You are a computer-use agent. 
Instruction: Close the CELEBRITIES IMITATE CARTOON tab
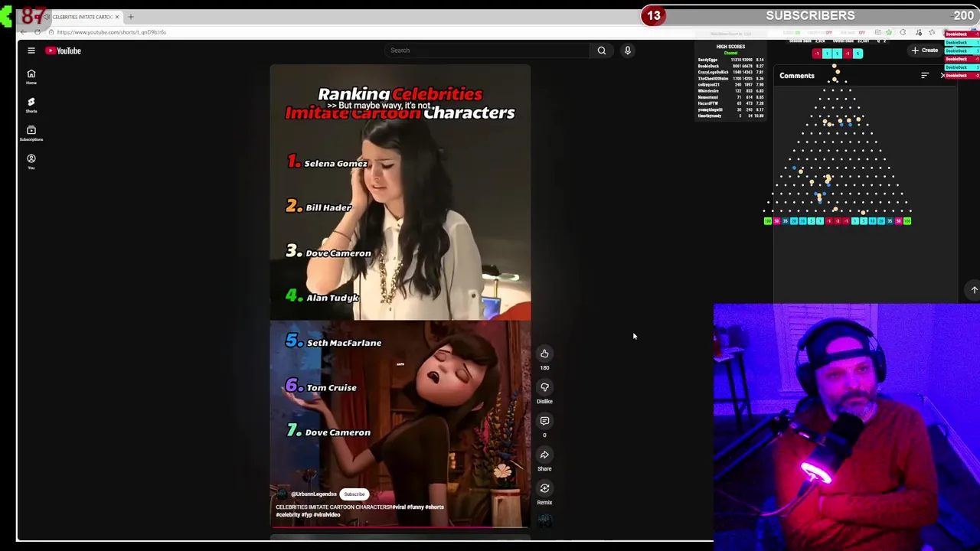coord(117,17)
